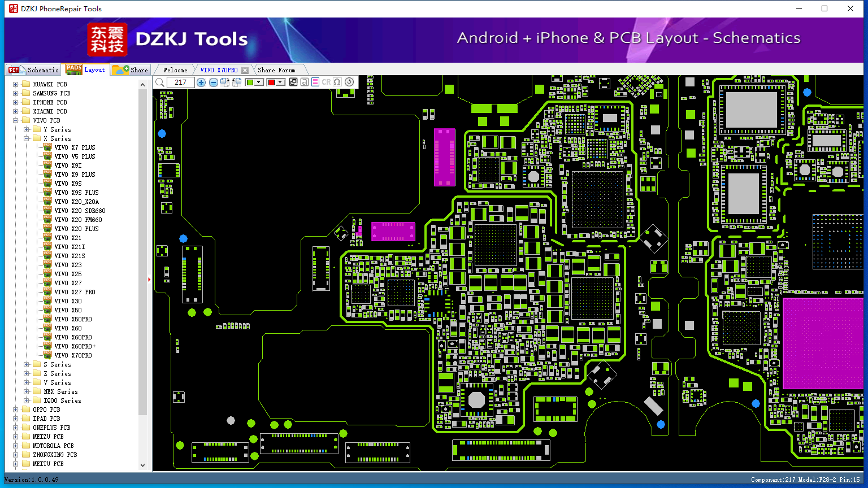
Task: Zoom out with the blue minus button
Action: 214,82
